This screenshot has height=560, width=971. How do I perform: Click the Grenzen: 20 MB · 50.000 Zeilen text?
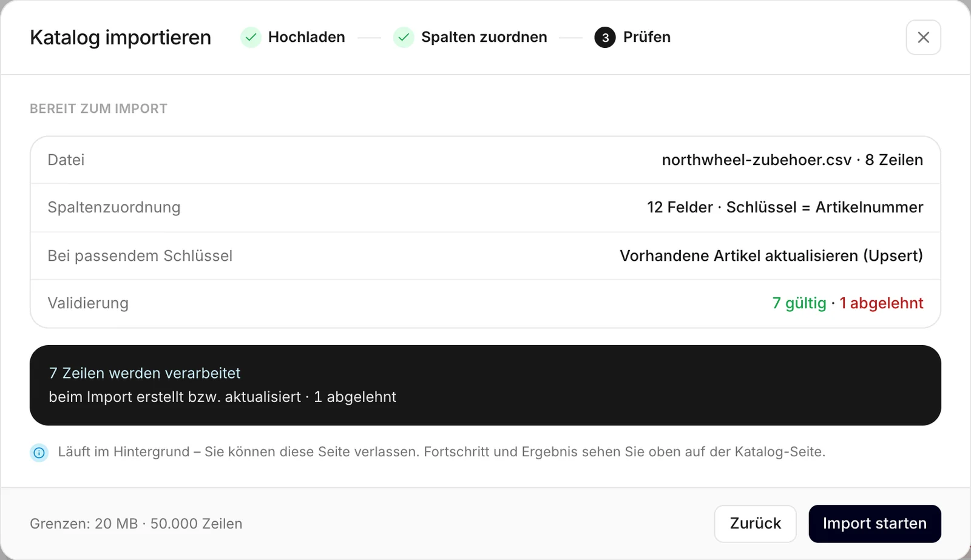[x=136, y=524]
